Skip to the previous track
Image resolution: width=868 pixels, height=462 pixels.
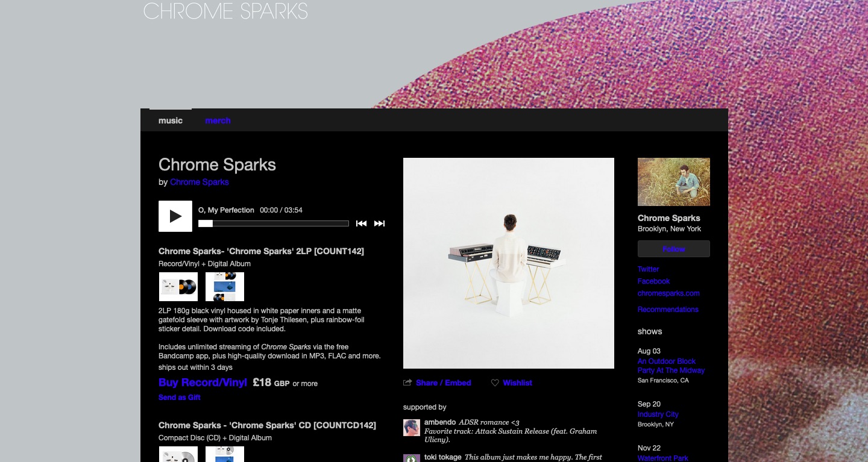point(361,223)
